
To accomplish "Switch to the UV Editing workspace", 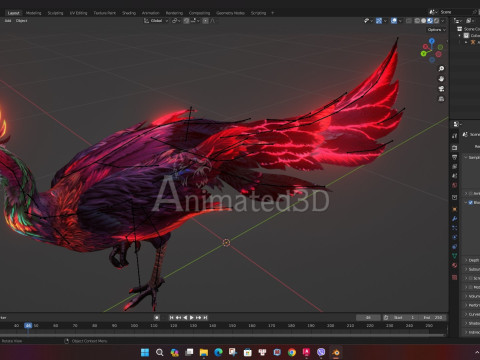I will coord(78,13).
